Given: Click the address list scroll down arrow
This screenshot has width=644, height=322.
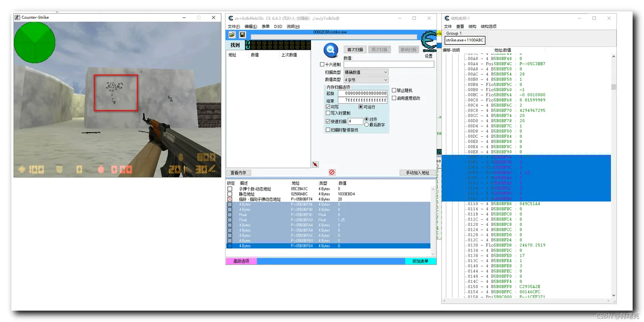Looking at the screenshot, I should [433, 254].
